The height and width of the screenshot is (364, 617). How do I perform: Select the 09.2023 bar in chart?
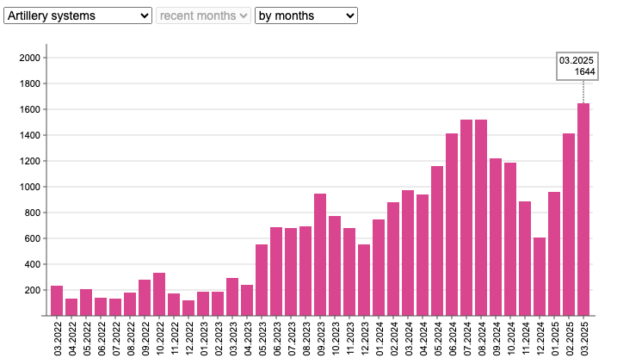click(x=320, y=255)
